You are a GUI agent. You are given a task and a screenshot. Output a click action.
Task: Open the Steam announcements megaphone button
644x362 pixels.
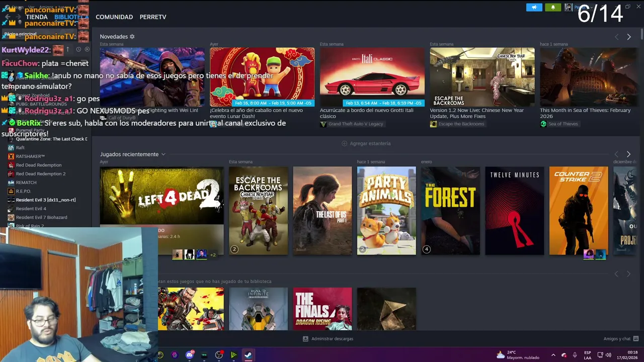pos(534,7)
